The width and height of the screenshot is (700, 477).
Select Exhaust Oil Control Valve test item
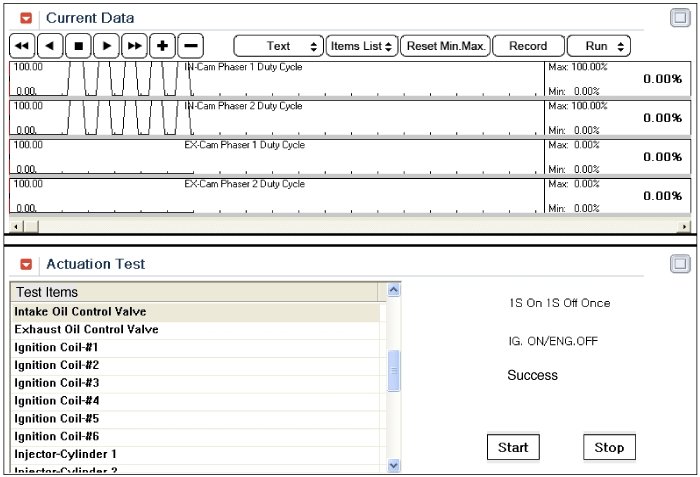(86, 329)
